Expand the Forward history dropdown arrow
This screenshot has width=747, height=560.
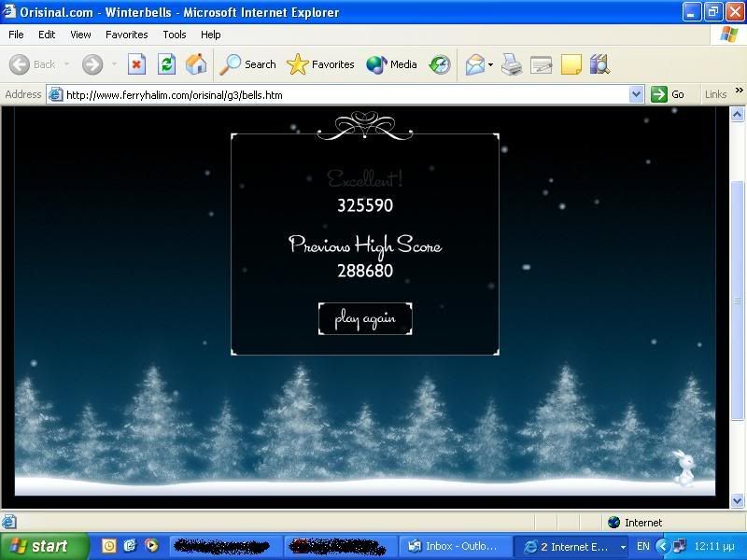(x=114, y=63)
